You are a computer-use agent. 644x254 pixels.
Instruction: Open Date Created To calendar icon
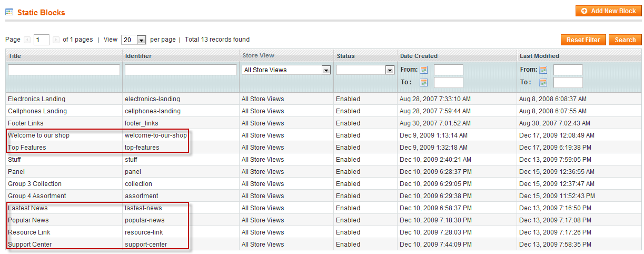[423, 82]
